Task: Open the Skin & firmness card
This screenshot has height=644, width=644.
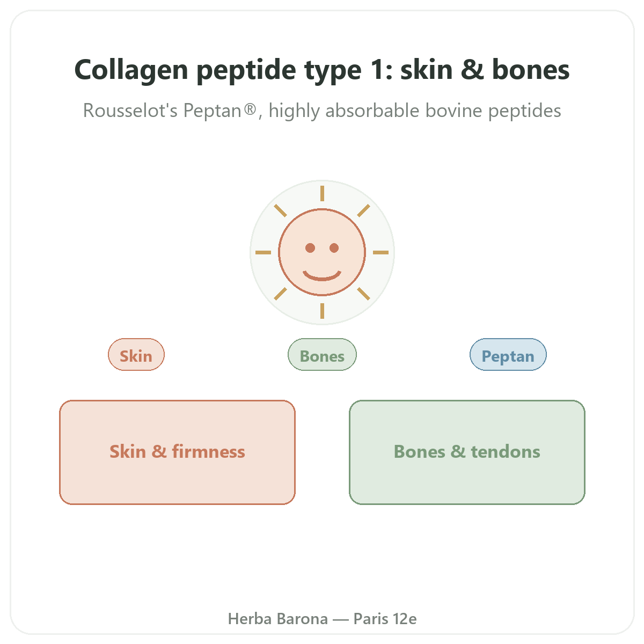Action: tap(177, 452)
